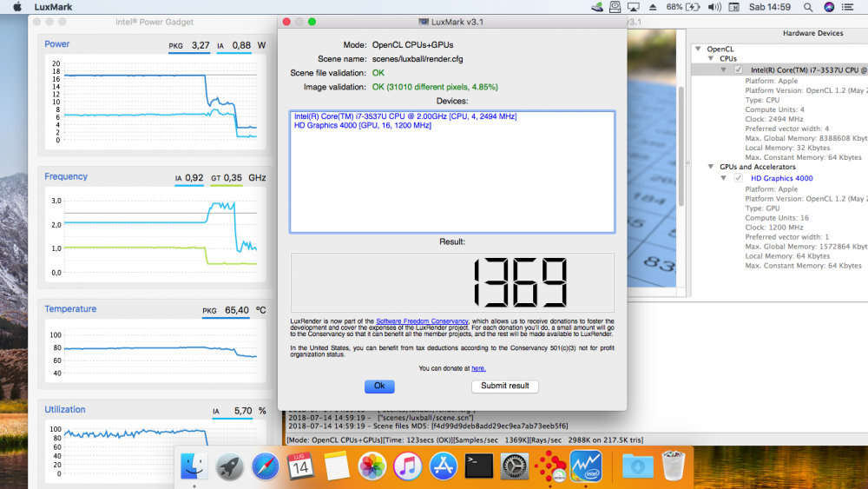Click the IA 0,92 frequency reading

pos(188,178)
